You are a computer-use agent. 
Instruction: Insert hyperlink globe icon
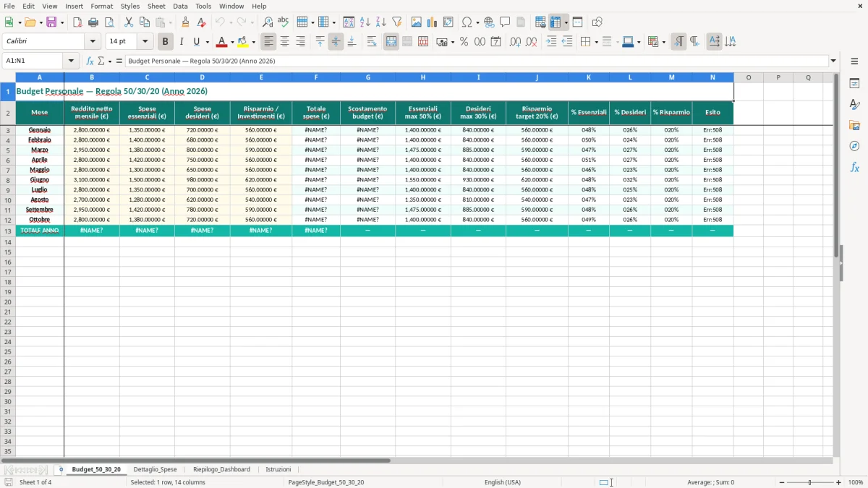(x=489, y=22)
